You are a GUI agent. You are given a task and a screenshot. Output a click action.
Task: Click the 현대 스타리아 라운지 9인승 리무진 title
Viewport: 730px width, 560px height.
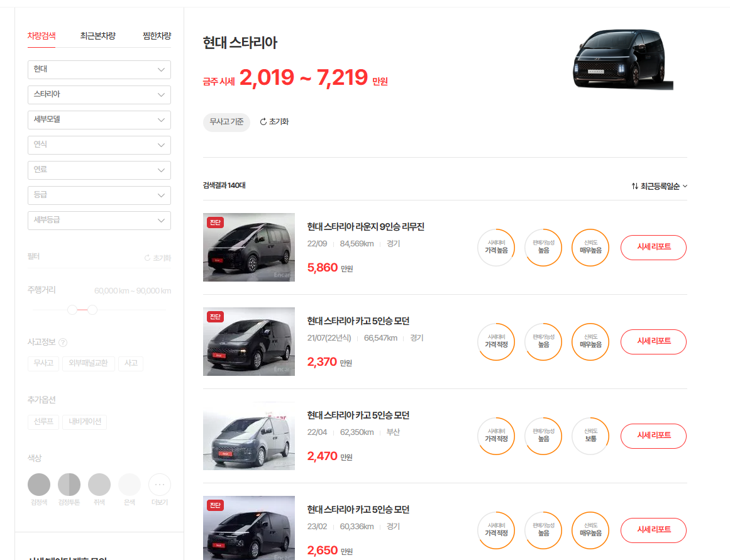365,227
